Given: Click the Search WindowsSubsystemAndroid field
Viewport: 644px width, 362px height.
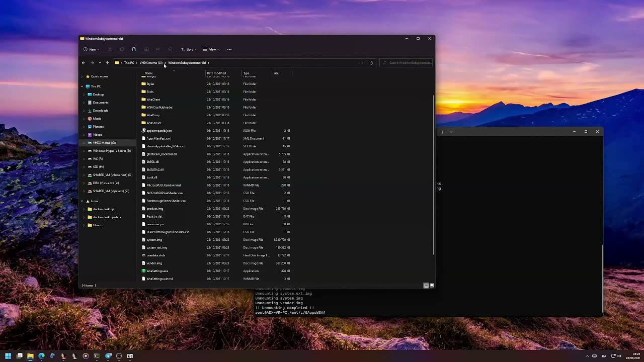Looking at the screenshot, I should [x=407, y=63].
